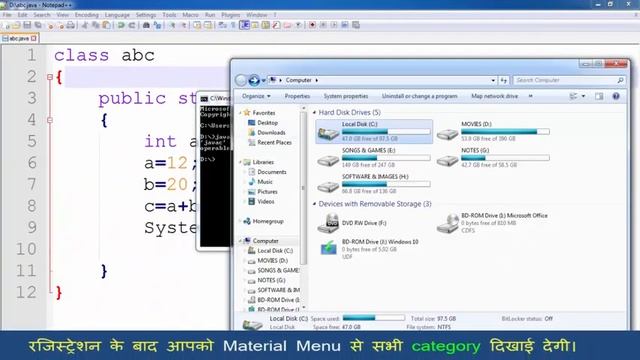Collapse the fold marker on code line 4
The width and height of the screenshot is (640, 360).
click(50, 120)
